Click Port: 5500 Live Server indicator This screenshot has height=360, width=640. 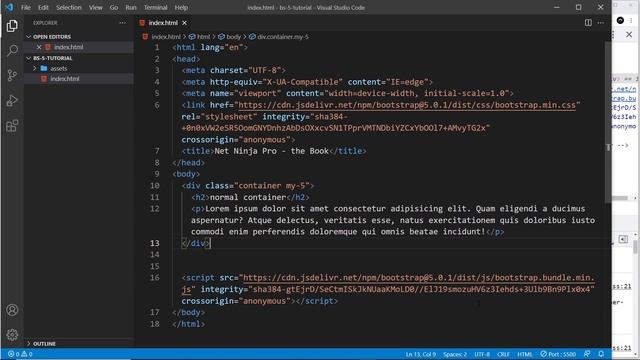point(558,354)
